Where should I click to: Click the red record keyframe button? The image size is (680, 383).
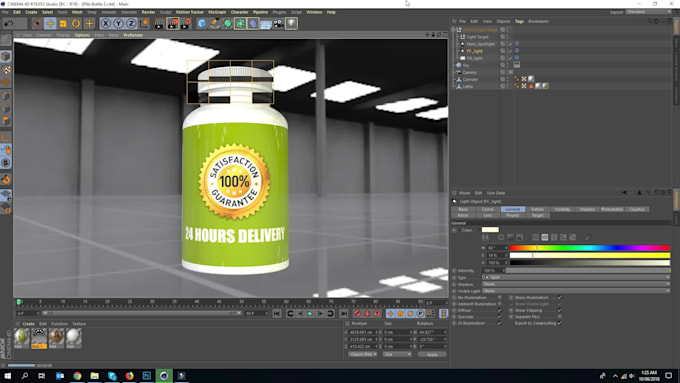pos(357,314)
